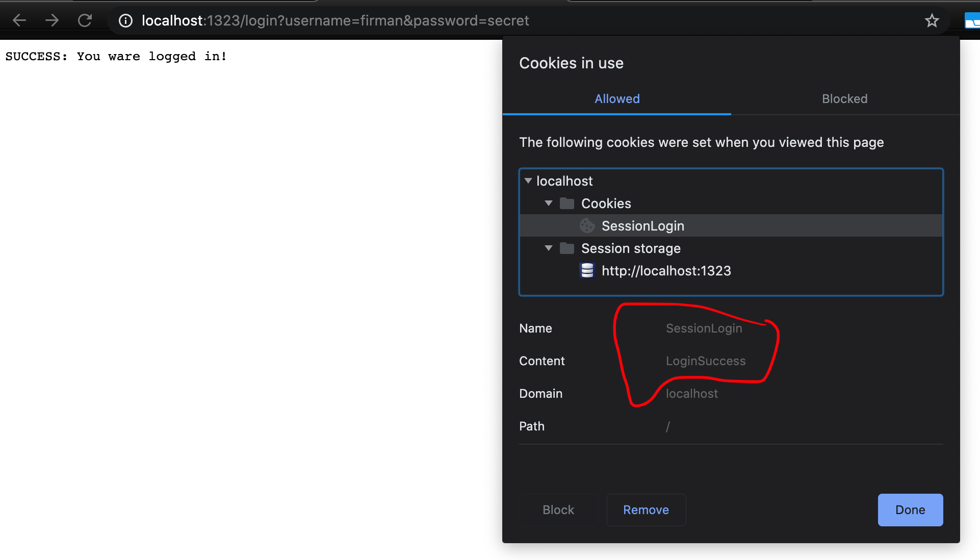This screenshot has width=980, height=560.
Task: Select http://localhost:1323 storage entry
Action: click(x=666, y=271)
